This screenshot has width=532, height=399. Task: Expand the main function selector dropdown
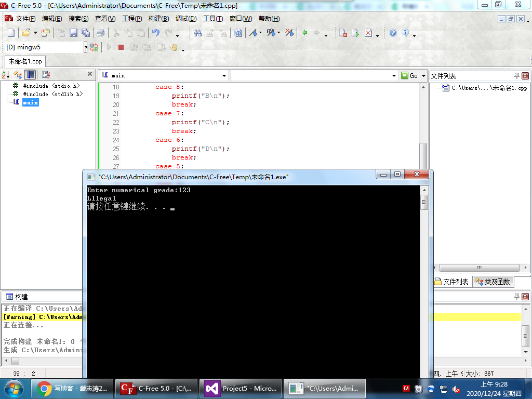coord(224,76)
